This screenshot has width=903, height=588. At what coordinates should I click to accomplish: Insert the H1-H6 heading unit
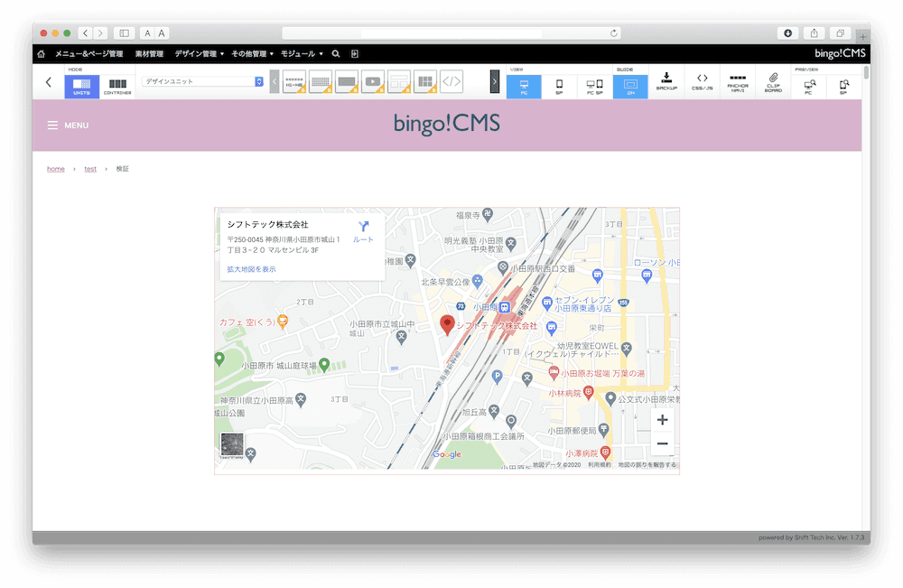pyautogui.click(x=294, y=82)
